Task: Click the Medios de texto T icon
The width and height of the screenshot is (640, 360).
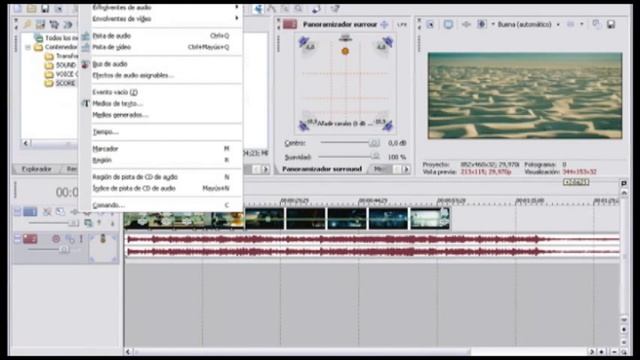Action: (x=85, y=104)
